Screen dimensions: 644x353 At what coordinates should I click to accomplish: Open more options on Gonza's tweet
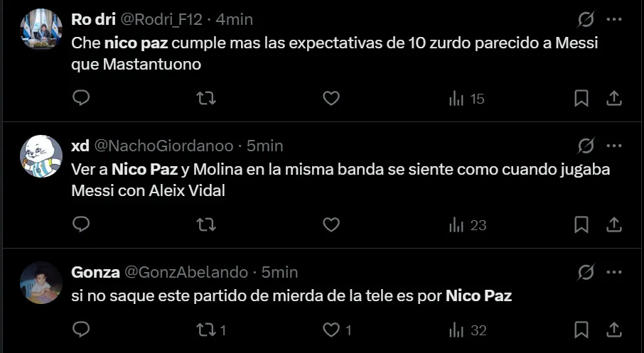(x=613, y=272)
